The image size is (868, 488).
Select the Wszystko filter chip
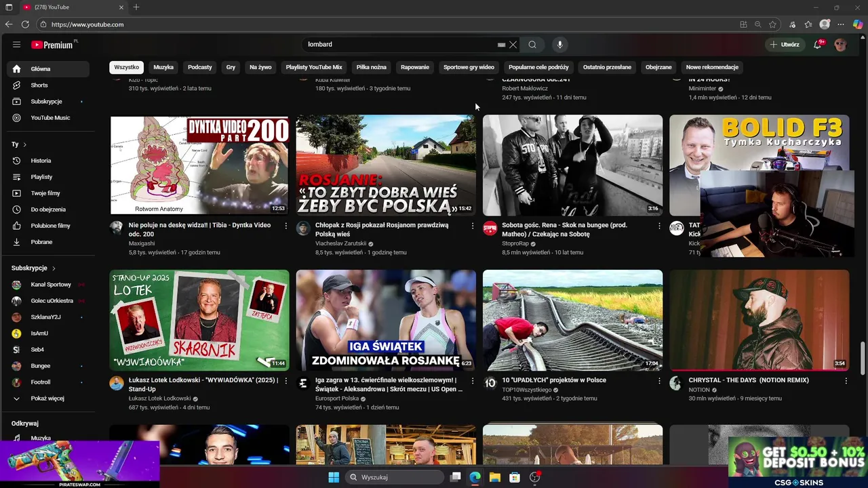126,67
